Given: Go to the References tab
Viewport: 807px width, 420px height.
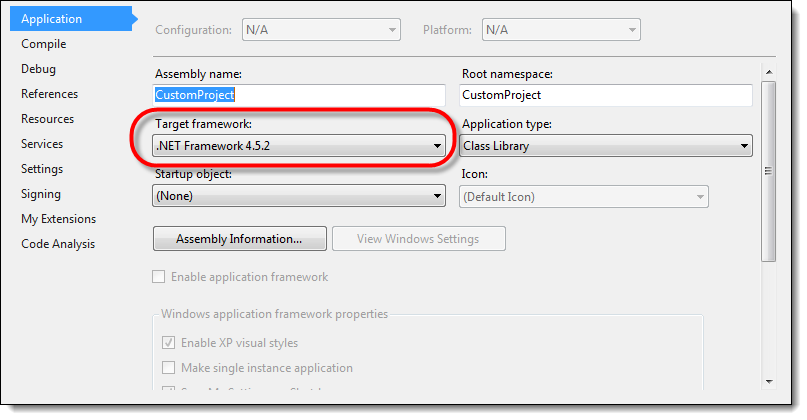Looking at the screenshot, I should pos(49,94).
